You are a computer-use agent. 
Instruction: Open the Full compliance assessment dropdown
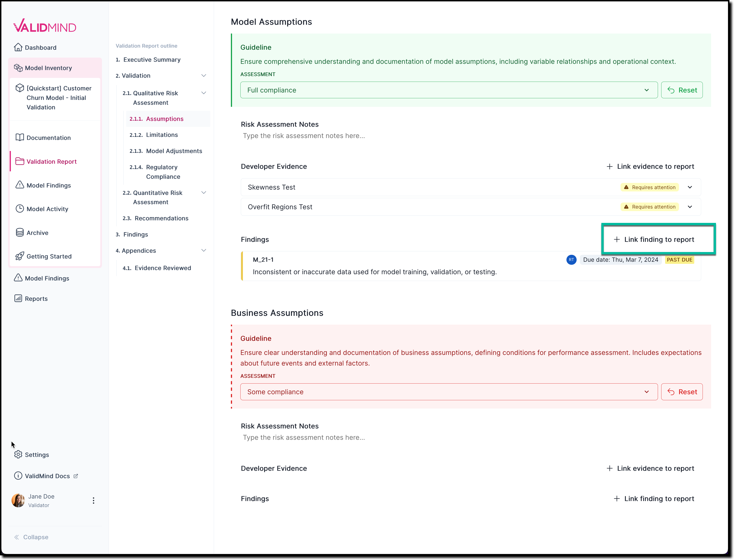coord(647,90)
